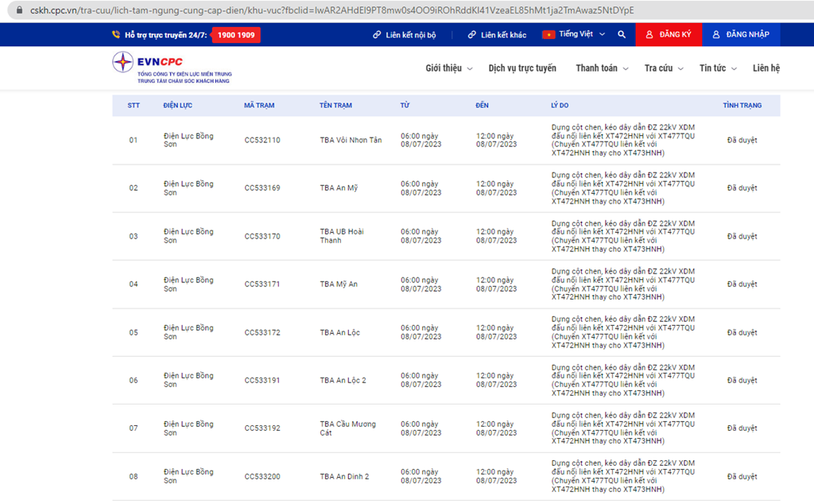
Task: Click station name TBA Vôi Nhơn Tân
Action: pos(351,140)
